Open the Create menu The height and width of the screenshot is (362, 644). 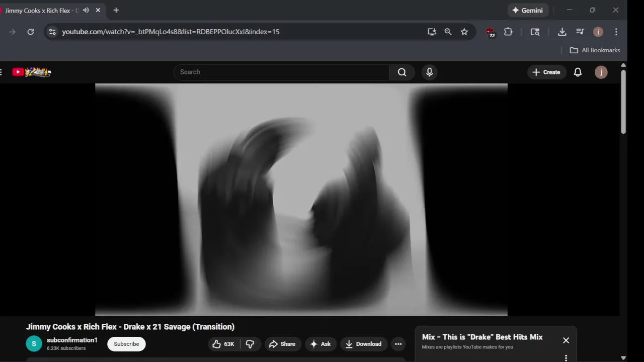(546, 72)
